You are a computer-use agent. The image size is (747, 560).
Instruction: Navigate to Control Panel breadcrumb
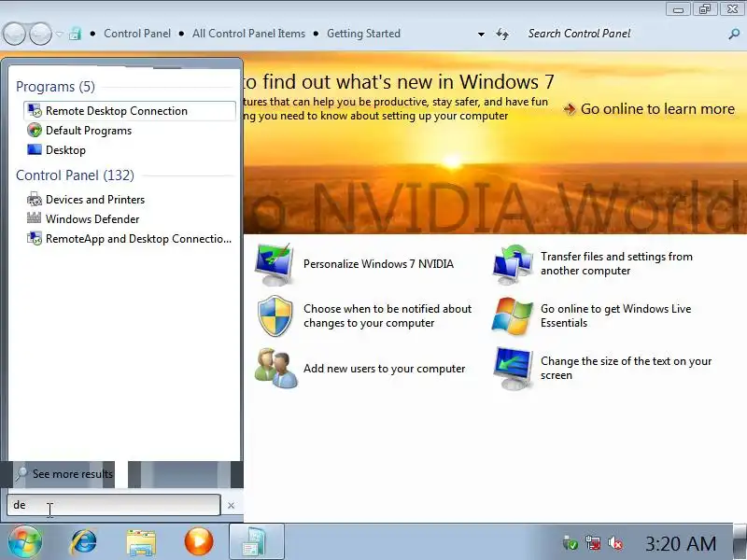tap(137, 34)
